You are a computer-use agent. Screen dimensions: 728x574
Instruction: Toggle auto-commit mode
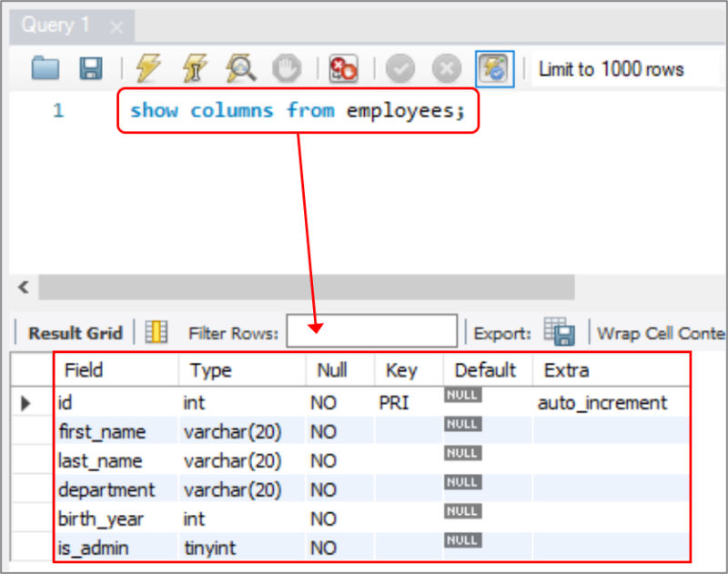pyautogui.click(x=494, y=68)
